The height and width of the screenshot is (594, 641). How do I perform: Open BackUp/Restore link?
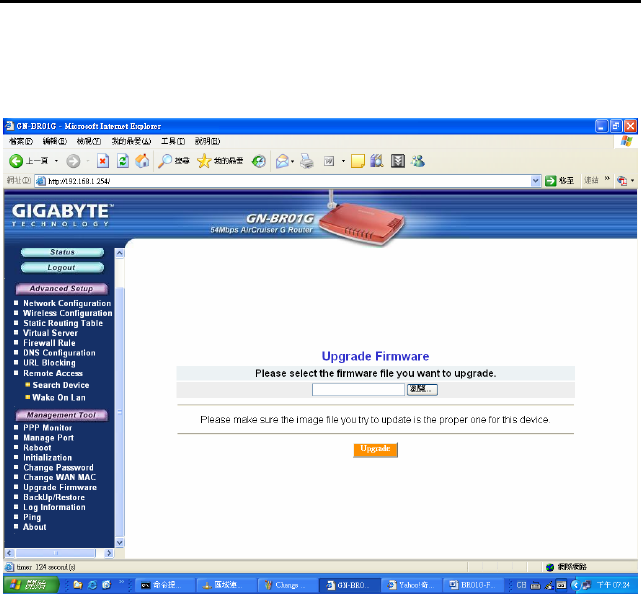pos(54,498)
